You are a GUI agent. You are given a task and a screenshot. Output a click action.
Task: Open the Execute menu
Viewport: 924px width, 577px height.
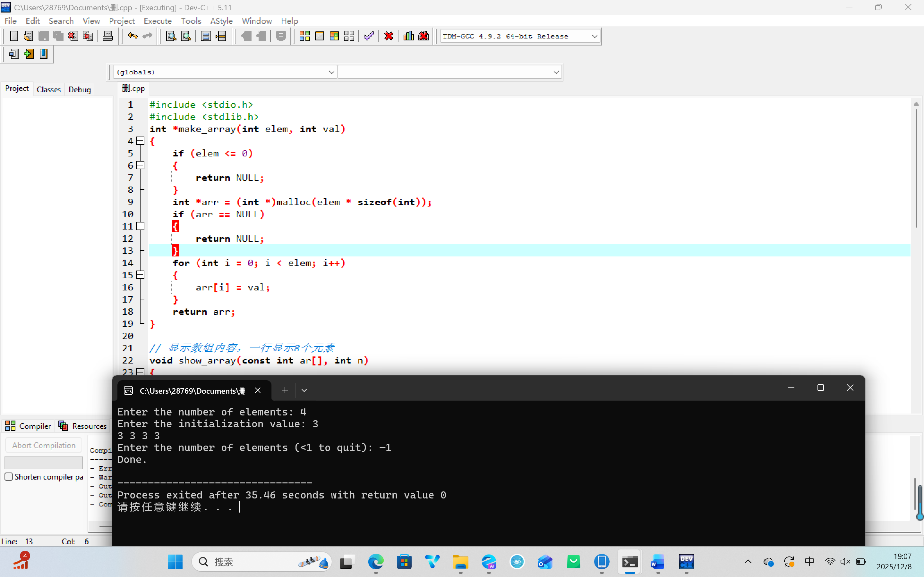point(157,21)
